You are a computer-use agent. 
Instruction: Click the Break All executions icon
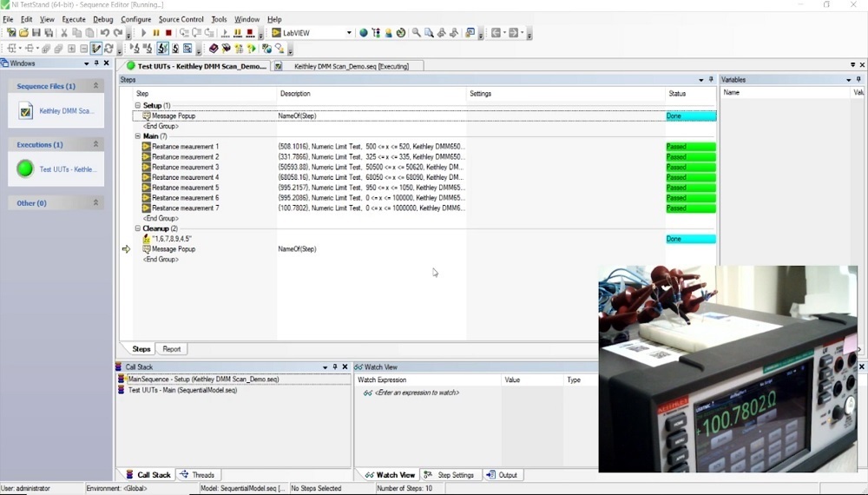pyautogui.click(x=238, y=33)
